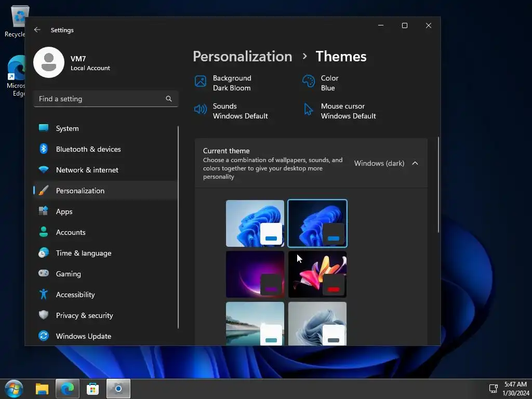Image resolution: width=532 pixels, height=399 pixels.
Task: Open File Explorer from the taskbar
Action: tap(42, 389)
